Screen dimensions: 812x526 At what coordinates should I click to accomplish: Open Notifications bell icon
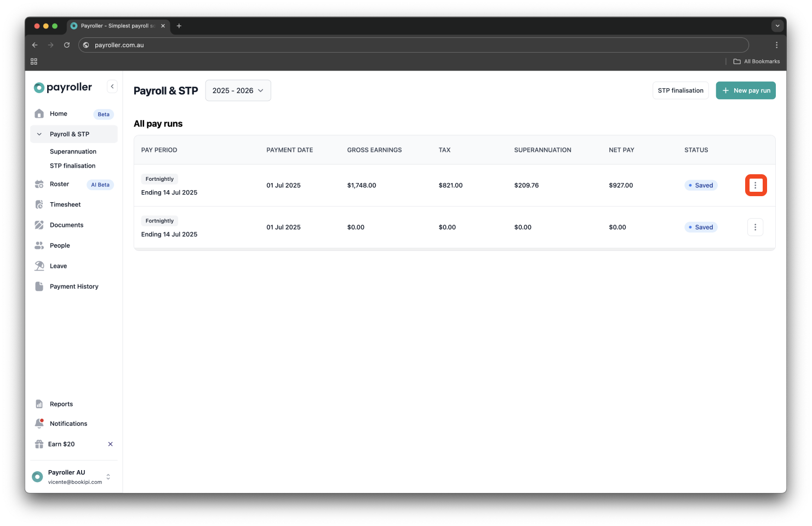click(x=39, y=424)
